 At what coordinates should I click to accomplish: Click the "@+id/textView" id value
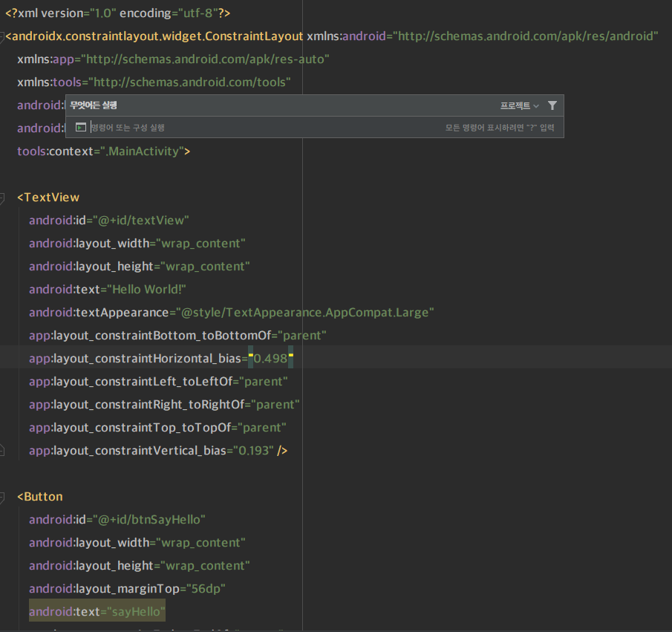[x=140, y=221]
